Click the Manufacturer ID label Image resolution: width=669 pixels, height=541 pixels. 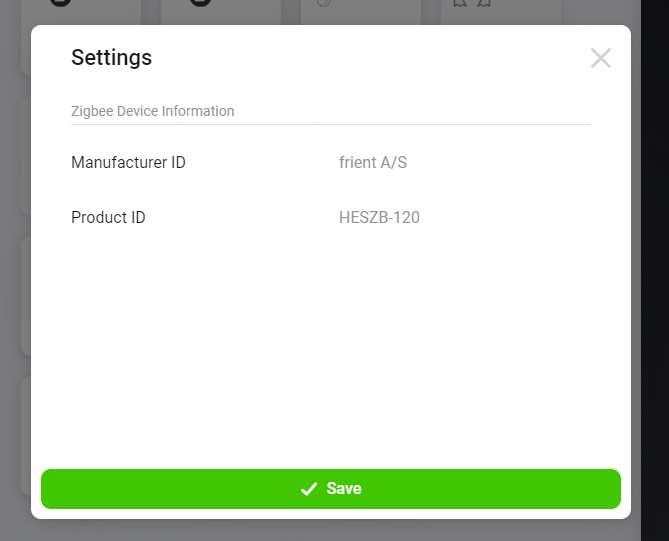(128, 162)
